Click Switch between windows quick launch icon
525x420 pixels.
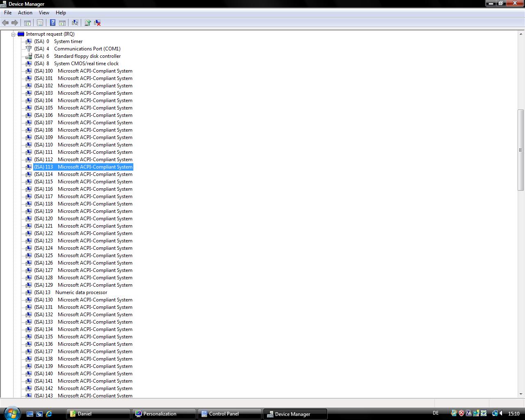pos(39,414)
